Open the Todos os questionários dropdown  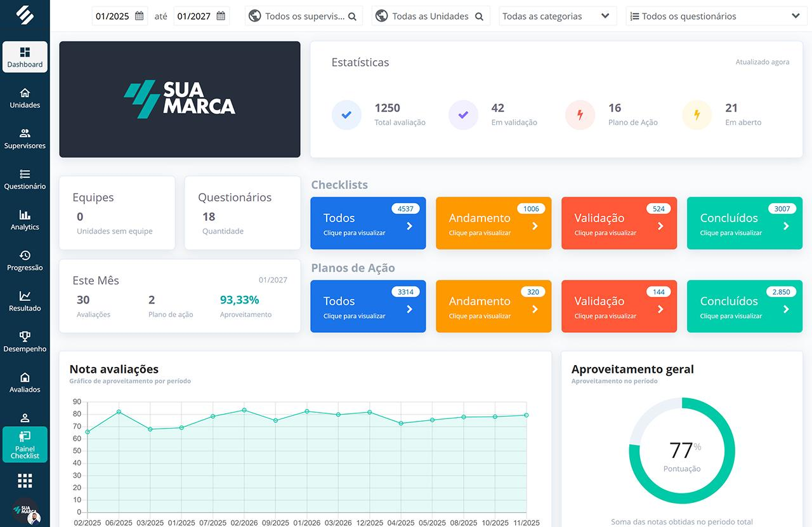[716, 15]
